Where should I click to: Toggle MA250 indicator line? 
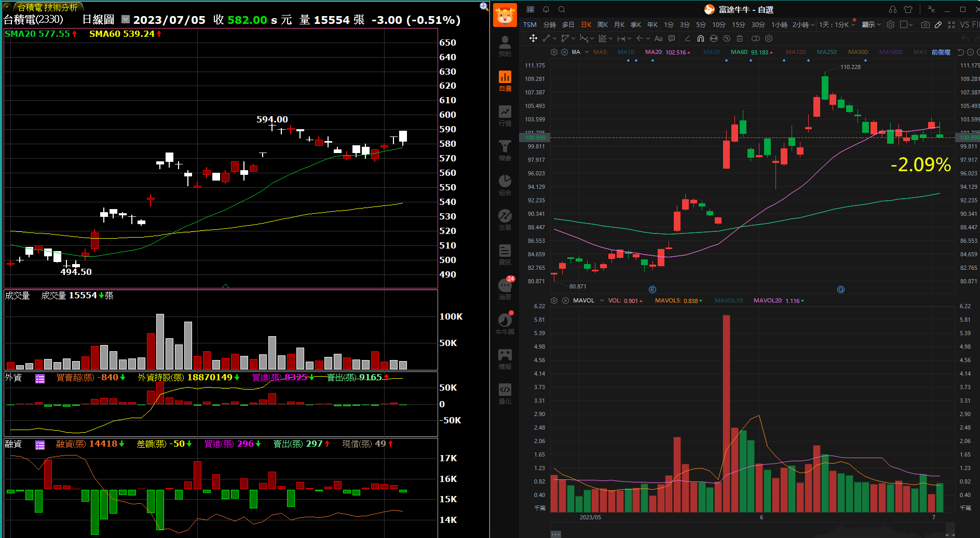pos(827,52)
